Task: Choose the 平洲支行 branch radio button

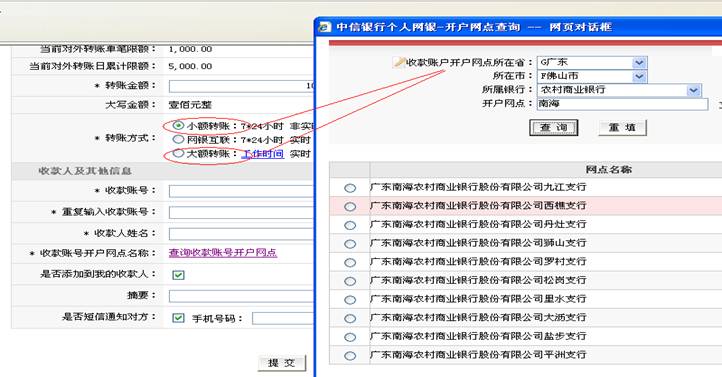Action: pos(350,356)
